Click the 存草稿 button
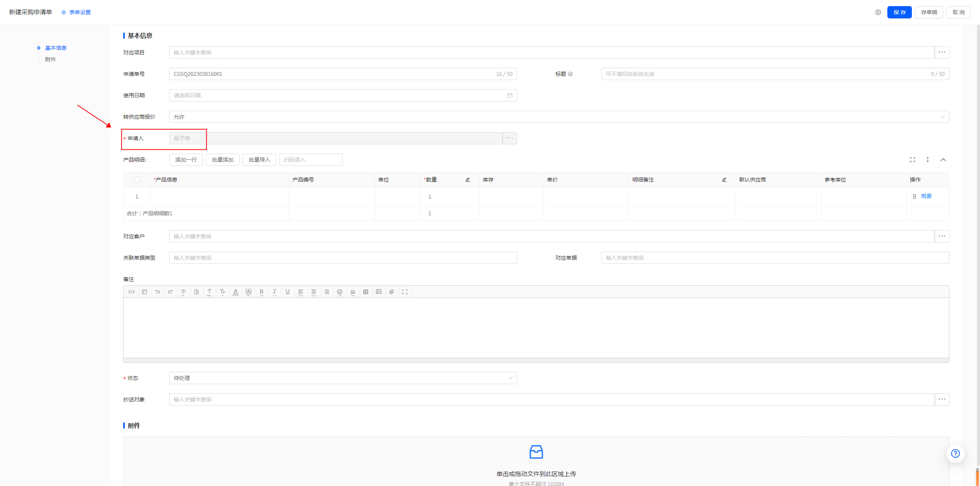Viewport: 980px width, 486px height. pyautogui.click(x=929, y=12)
